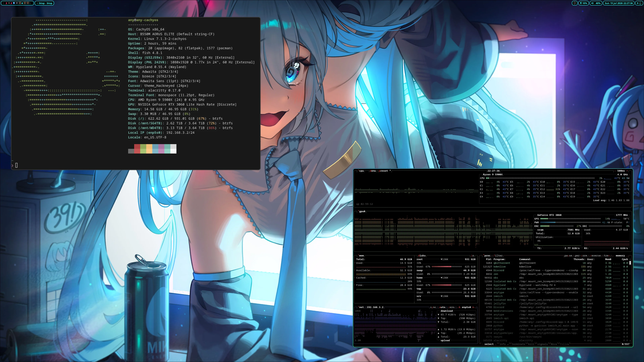Open the btop menu option
The height and width of the screenshot is (362, 644).
click(373, 171)
